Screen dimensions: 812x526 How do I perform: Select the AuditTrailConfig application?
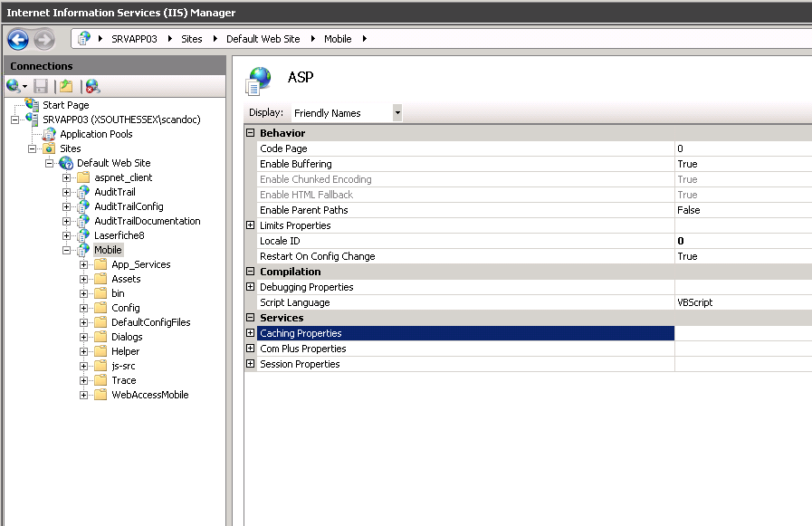click(x=129, y=206)
